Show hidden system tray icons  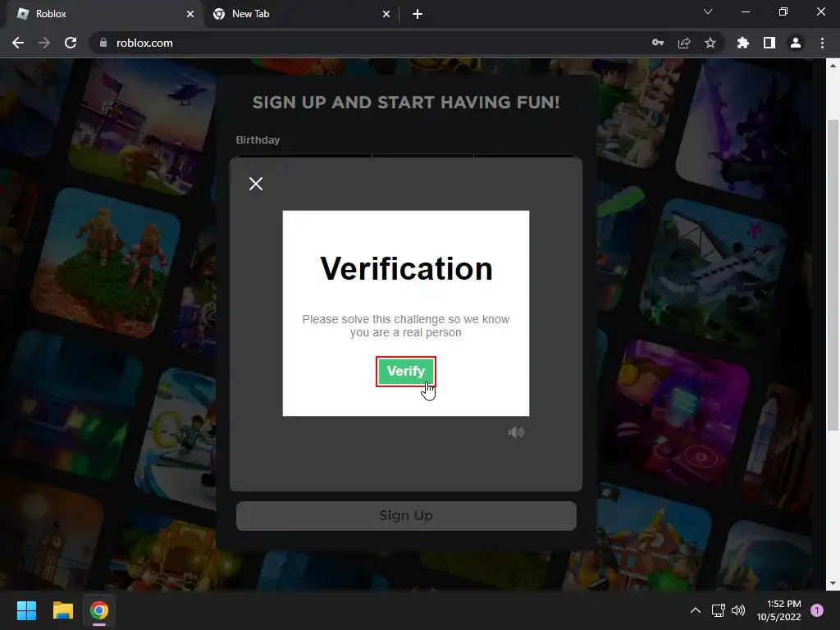696,610
